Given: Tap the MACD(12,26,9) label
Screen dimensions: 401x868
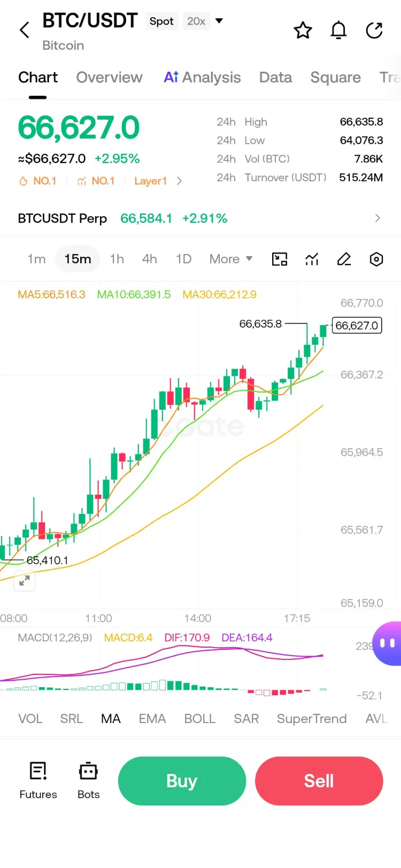Looking at the screenshot, I should (x=55, y=637).
